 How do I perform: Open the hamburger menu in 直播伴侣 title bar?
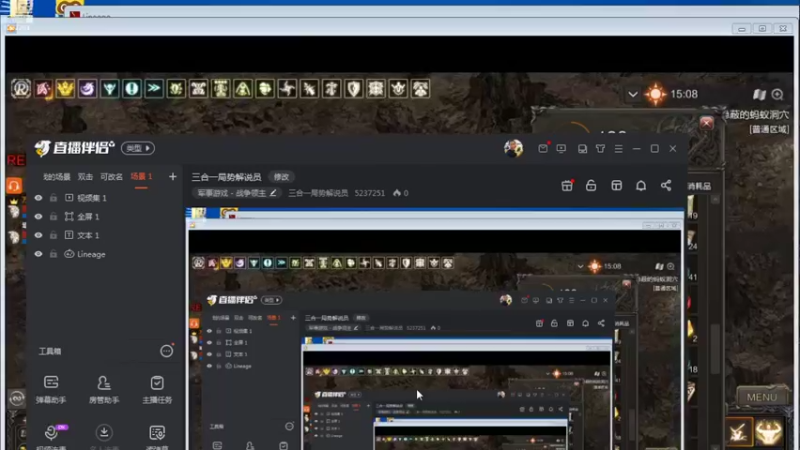tap(618, 148)
